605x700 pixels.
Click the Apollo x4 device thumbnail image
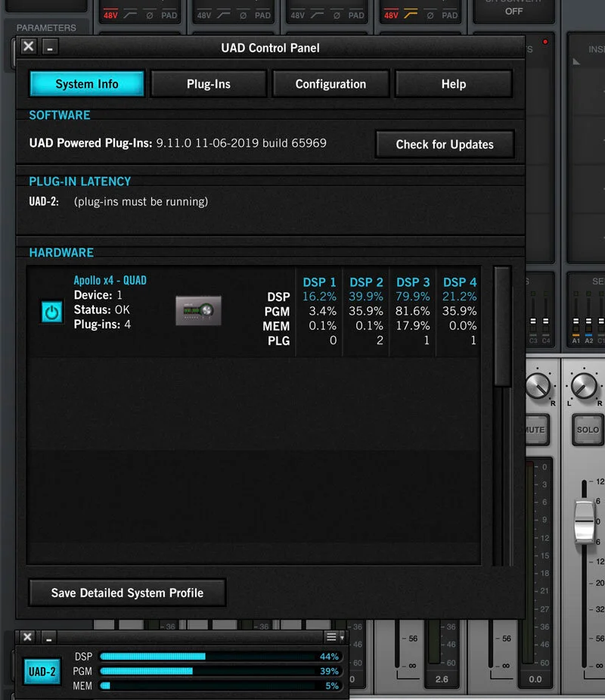pyautogui.click(x=198, y=310)
